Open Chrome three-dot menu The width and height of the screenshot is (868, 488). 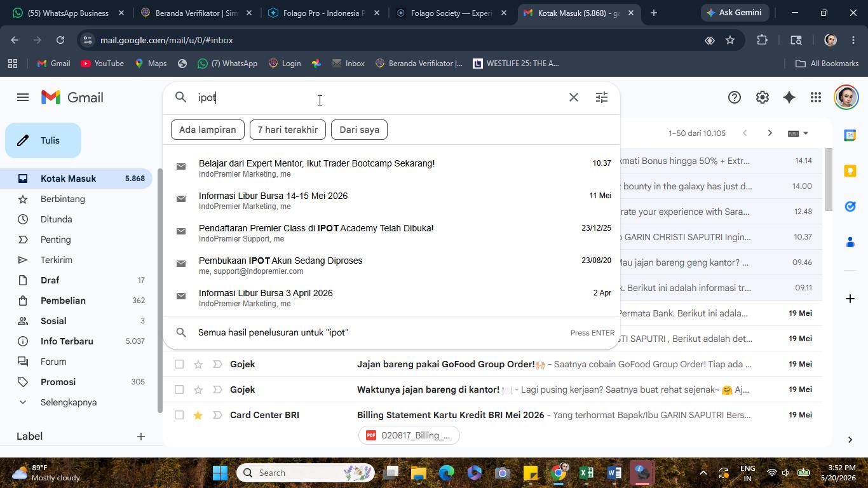click(853, 40)
